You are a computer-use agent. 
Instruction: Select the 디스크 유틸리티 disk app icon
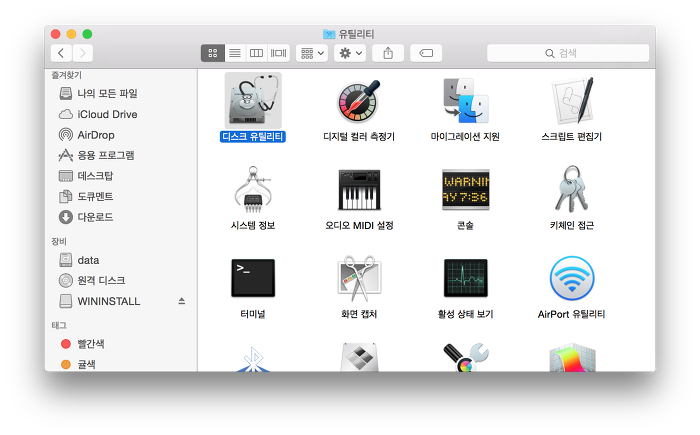click(x=253, y=101)
